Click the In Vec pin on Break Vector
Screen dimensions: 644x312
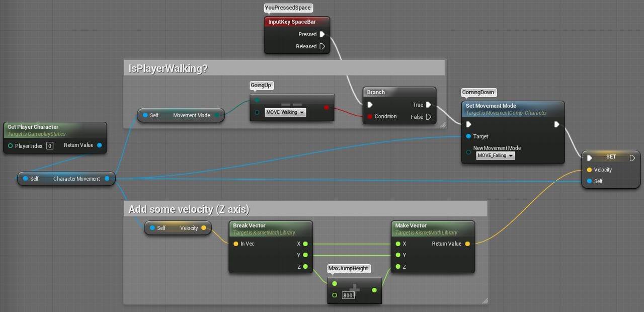click(x=235, y=244)
